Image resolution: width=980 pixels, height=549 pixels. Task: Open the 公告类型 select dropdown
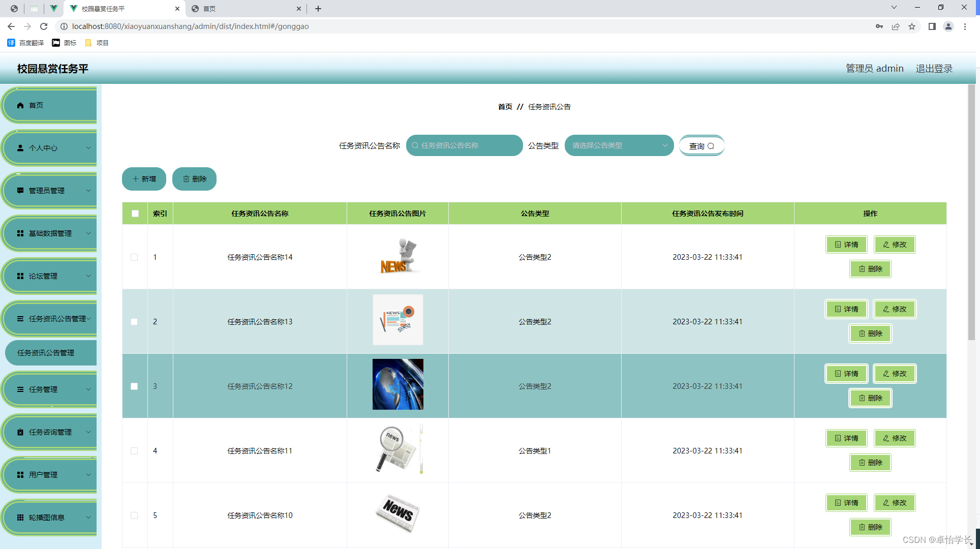pyautogui.click(x=619, y=145)
